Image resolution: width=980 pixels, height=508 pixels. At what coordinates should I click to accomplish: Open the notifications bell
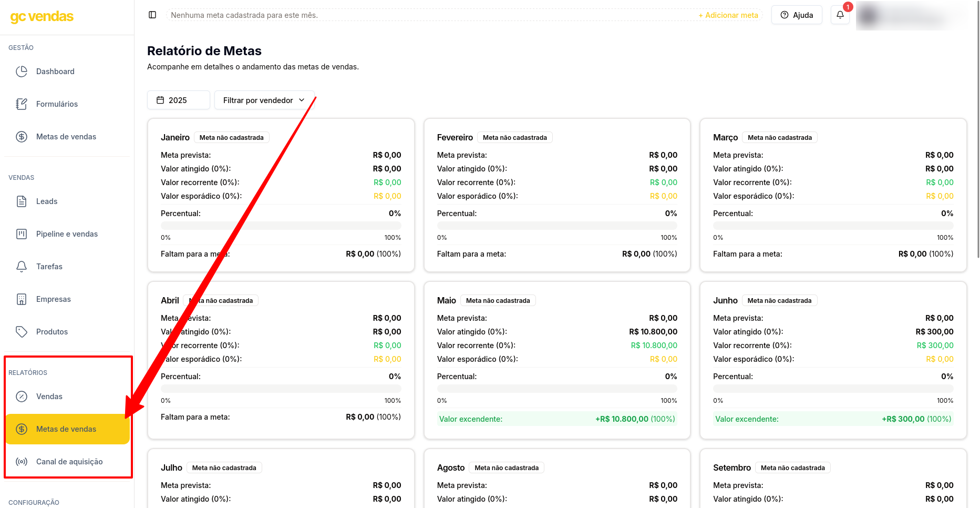point(839,15)
